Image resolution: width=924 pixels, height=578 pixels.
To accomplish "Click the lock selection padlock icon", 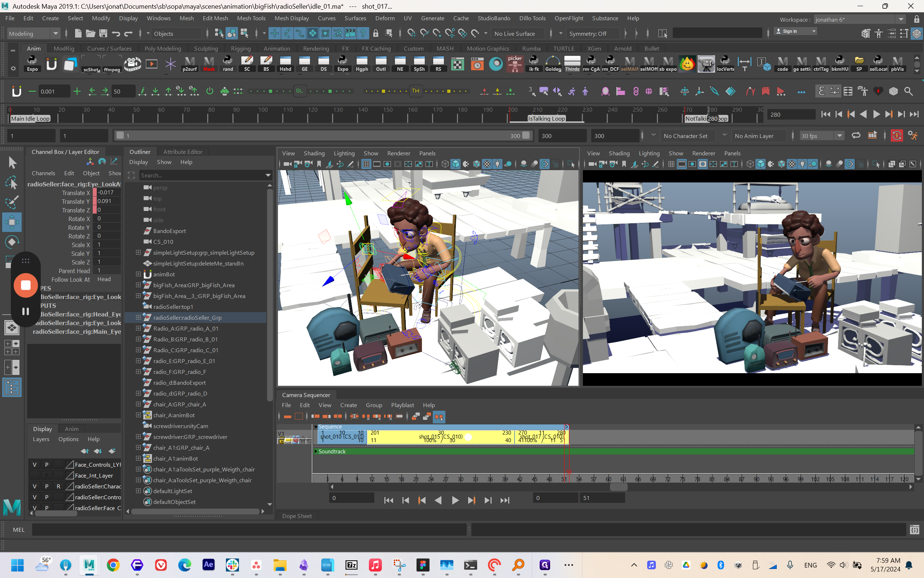I will (x=376, y=33).
